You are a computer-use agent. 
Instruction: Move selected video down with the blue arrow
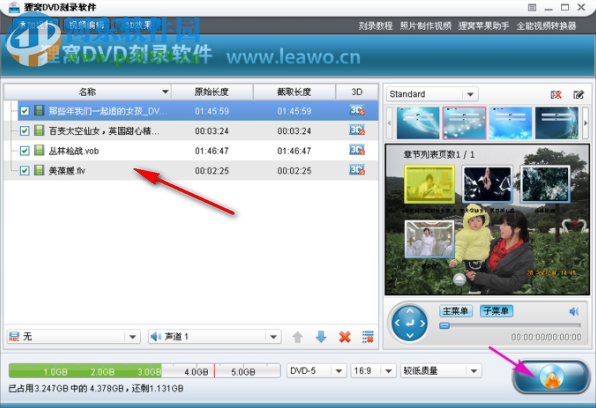point(321,337)
